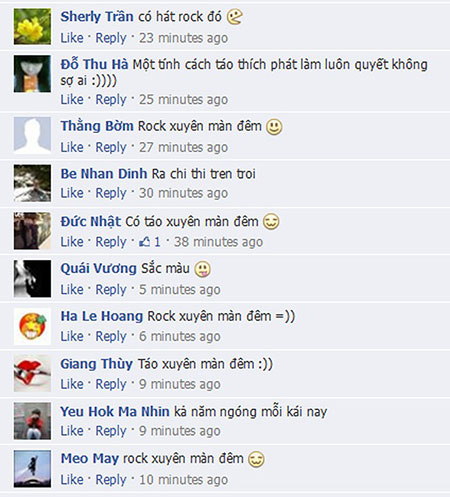The height and width of the screenshot is (497, 450).
Task: Click Ha Le Hoang's emoji face avatar
Action: point(32,326)
